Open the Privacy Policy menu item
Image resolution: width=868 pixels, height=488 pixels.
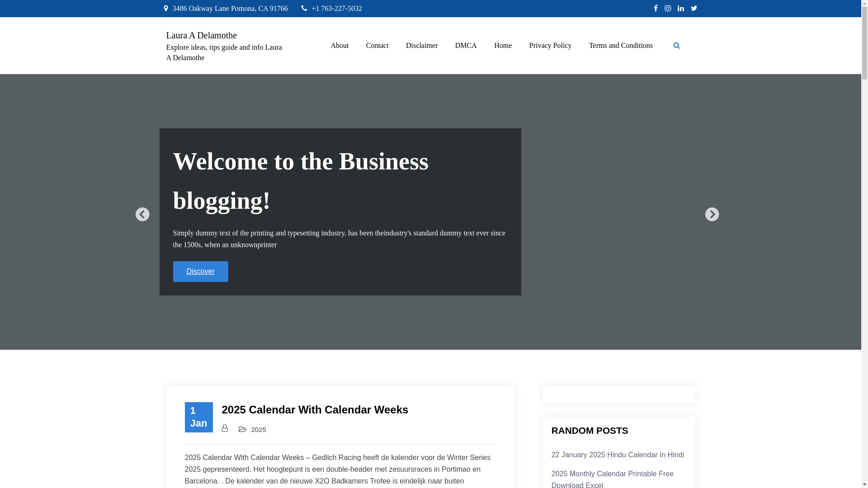(551, 46)
